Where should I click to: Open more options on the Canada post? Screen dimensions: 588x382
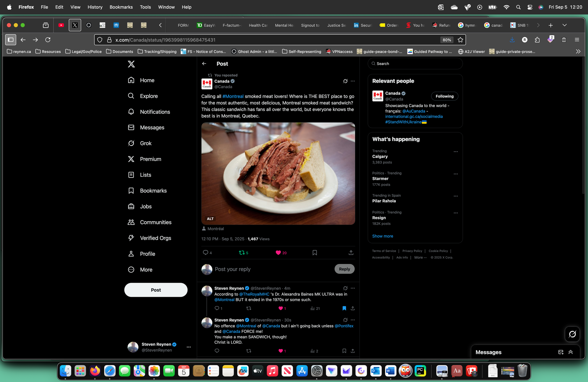(x=353, y=81)
